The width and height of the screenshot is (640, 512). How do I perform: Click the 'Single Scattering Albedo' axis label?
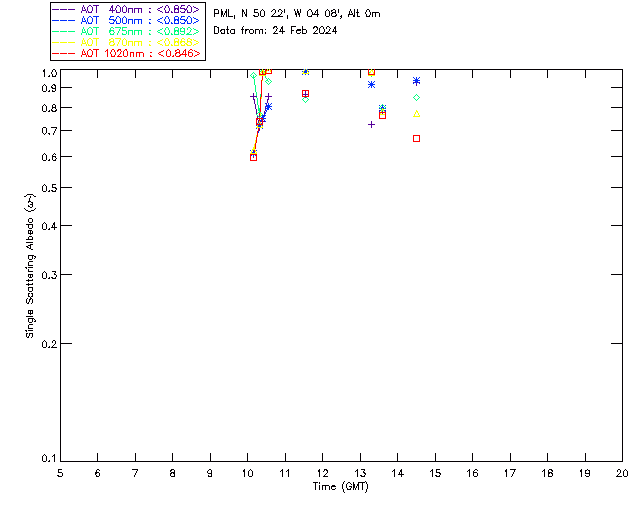coord(30,266)
